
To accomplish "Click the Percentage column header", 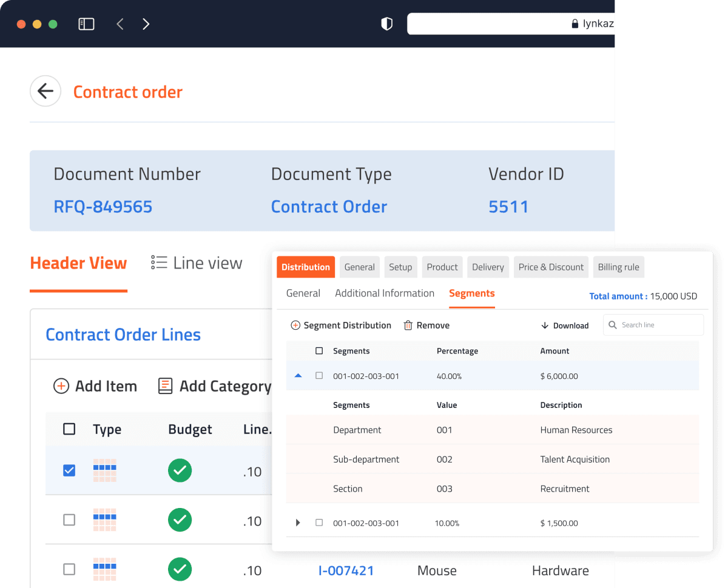I will (457, 351).
